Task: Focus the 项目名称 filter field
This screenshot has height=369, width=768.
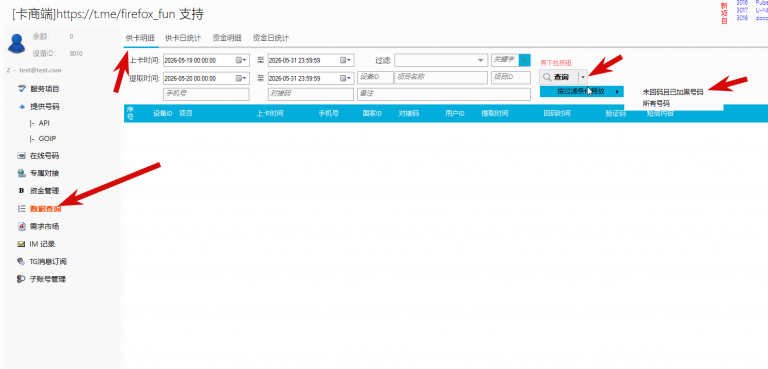Action: [441, 77]
